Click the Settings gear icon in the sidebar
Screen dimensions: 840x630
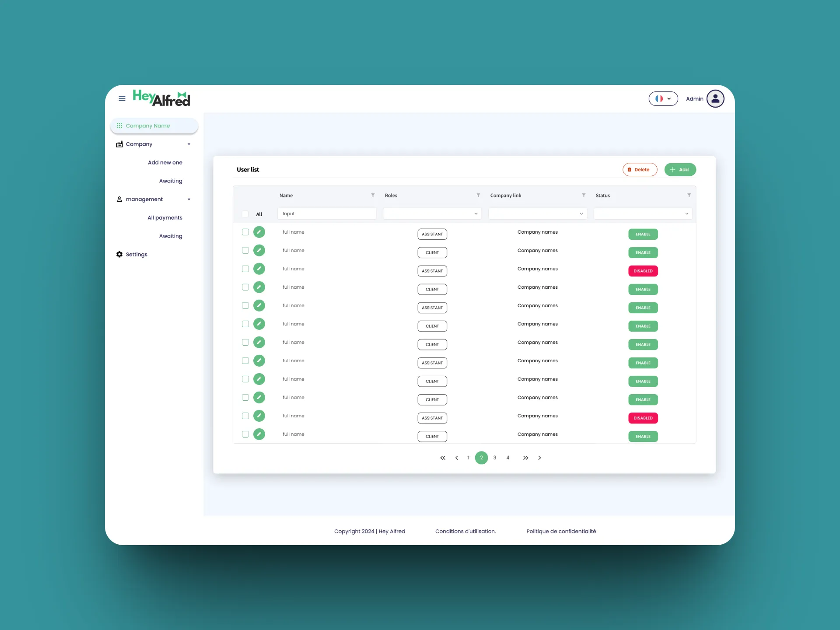[119, 254]
